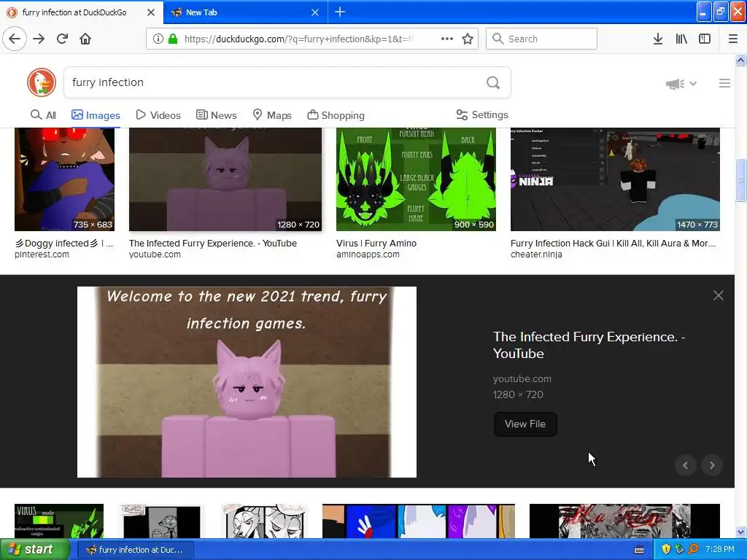Open a new tab with the plus button
Screen dimensions: 747x560
(340, 12)
